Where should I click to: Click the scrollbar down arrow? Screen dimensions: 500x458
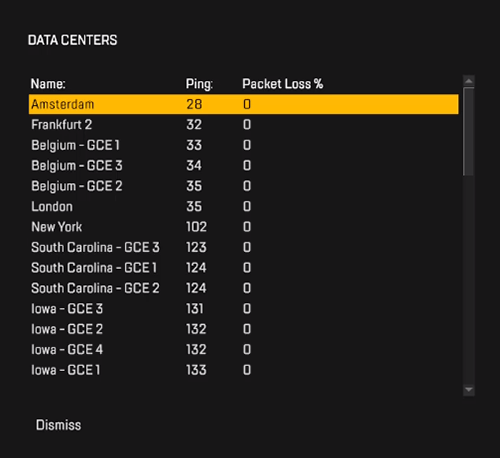coord(469,389)
